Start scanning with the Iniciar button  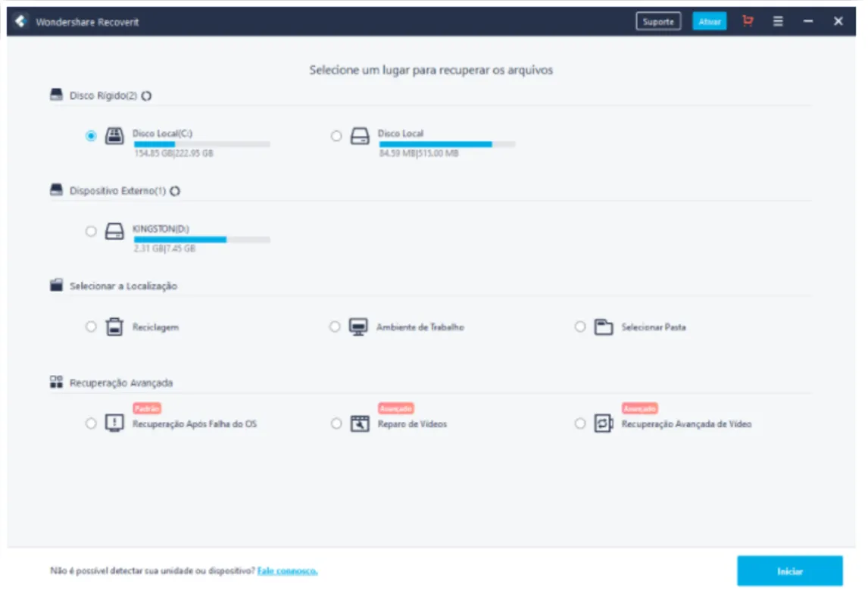point(790,571)
